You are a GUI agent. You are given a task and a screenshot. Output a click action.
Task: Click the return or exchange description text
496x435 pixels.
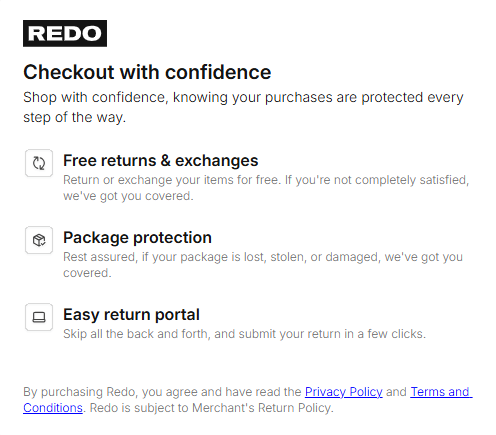click(x=266, y=188)
